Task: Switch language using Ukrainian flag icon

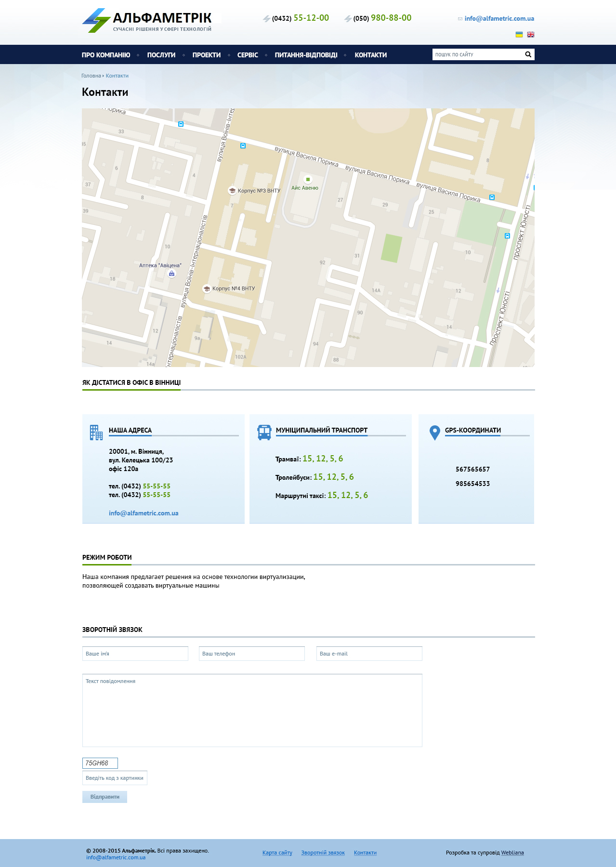Action: pyautogui.click(x=519, y=35)
